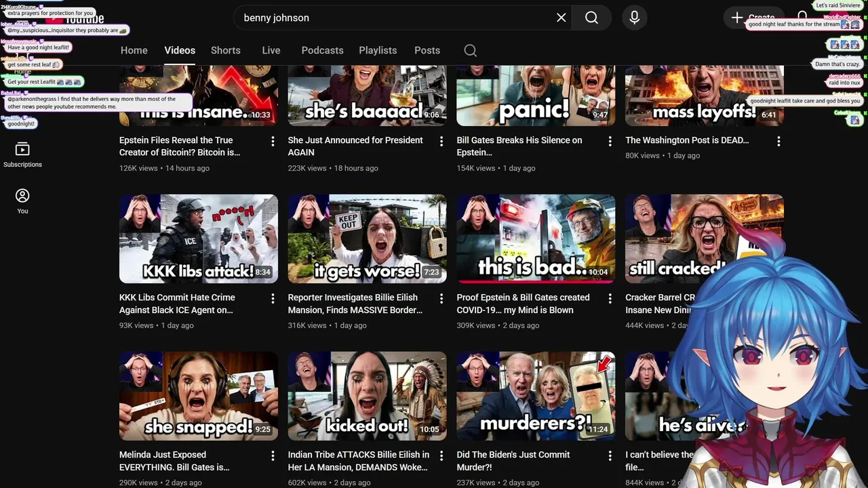Click '316K views • 1 day ago' text
The height and width of the screenshot is (488, 868).
click(x=328, y=325)
